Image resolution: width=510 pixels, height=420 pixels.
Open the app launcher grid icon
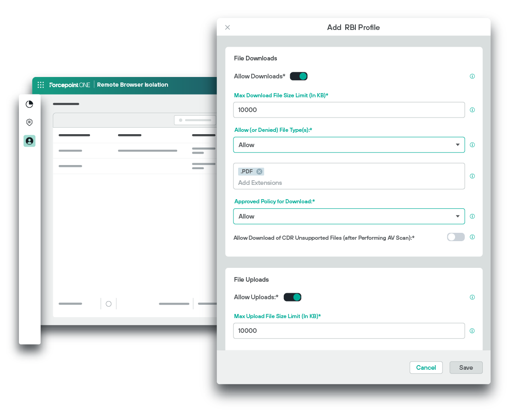(x=41, y=85)
